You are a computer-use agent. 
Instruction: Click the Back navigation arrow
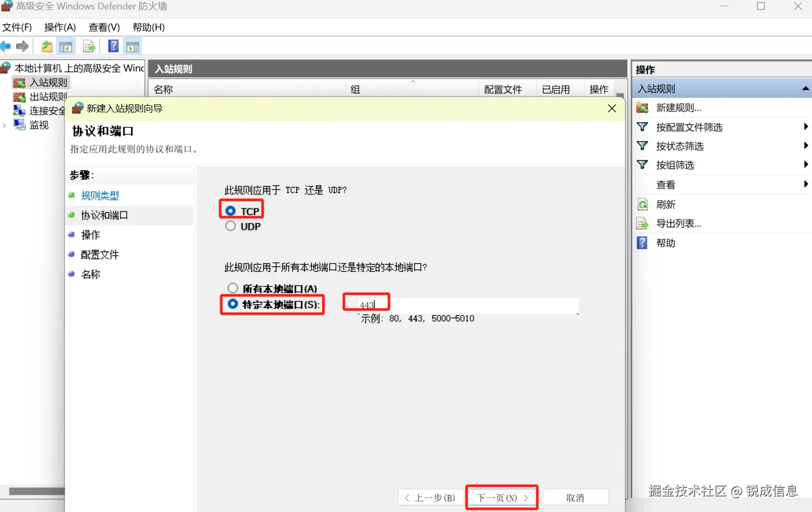click(x=6, y=46)
